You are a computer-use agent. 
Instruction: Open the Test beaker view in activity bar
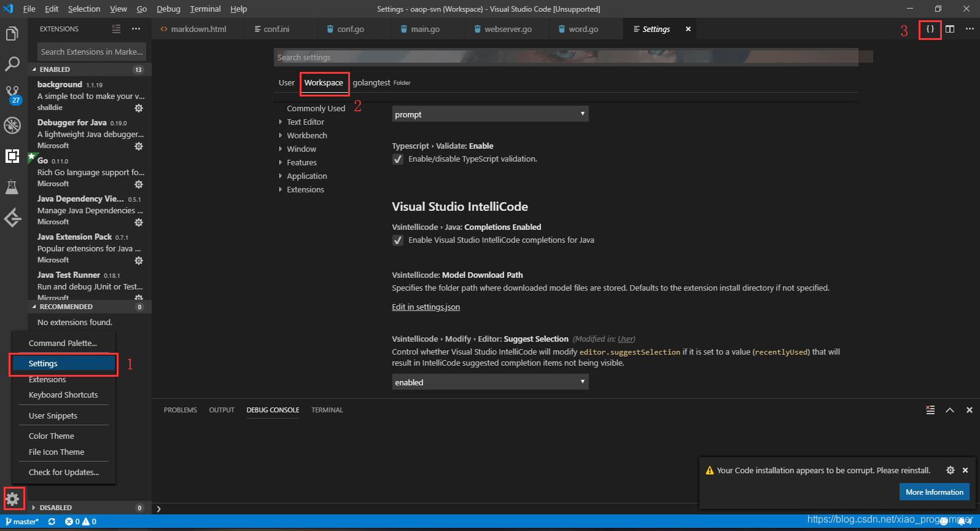coord(12,187)
